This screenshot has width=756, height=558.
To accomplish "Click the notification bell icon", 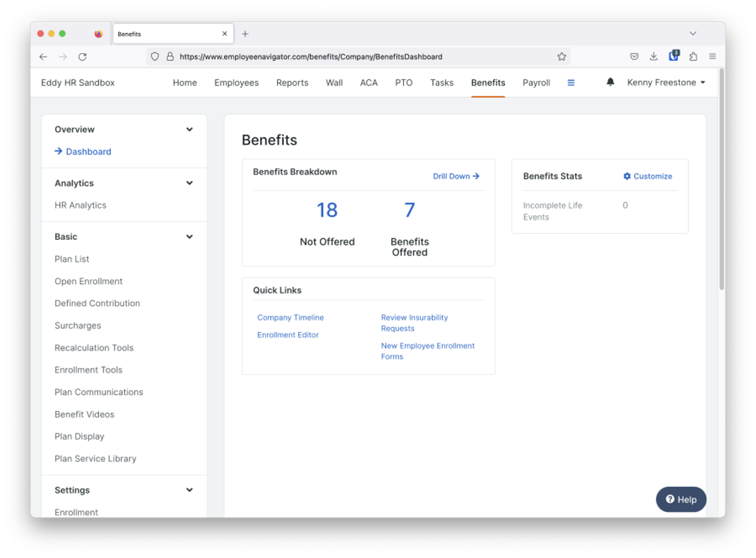I will click(610, 82).
